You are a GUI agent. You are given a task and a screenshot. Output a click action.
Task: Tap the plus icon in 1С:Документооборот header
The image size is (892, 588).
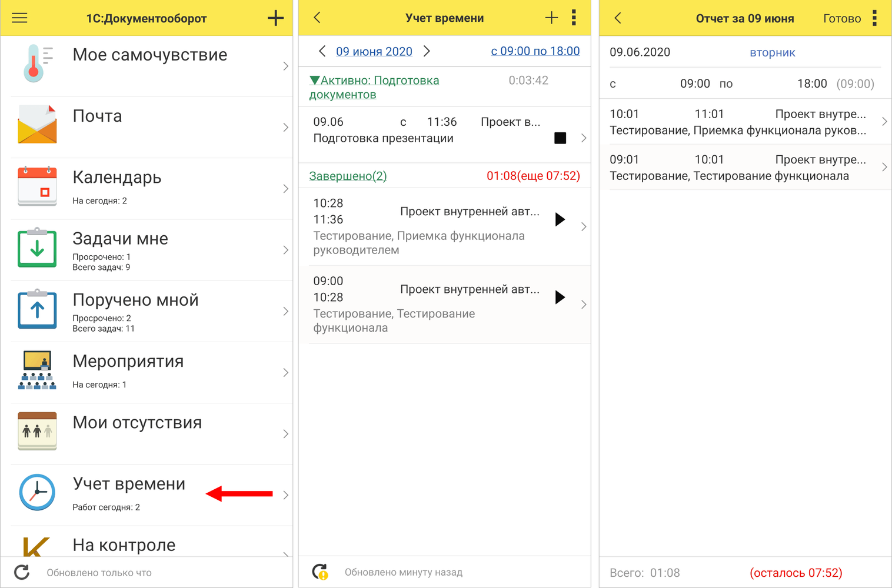275,18
